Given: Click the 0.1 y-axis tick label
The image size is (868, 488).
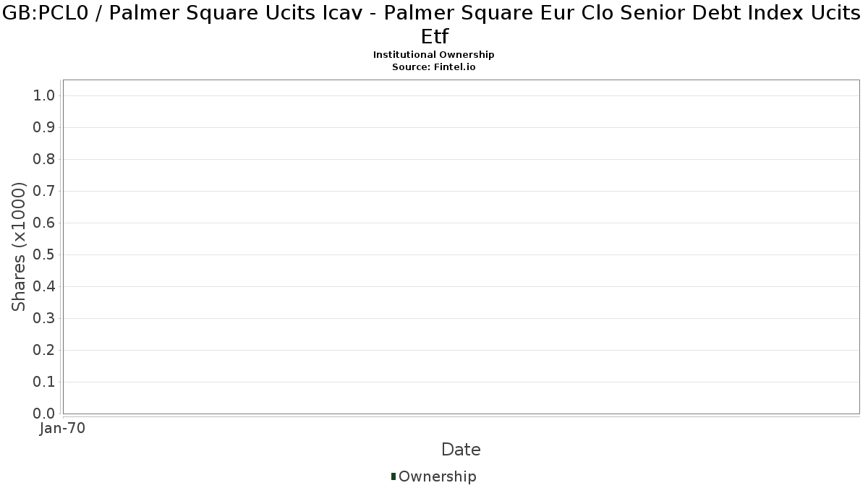Looking at the screenshot, I should [44, 382].
